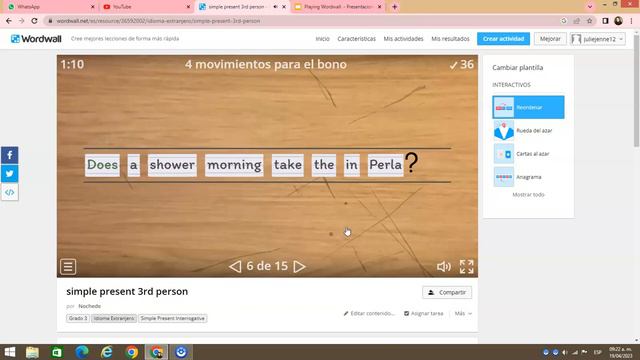
Task: Click the page vertical scrollbar
Action: [x=636, y=91]
